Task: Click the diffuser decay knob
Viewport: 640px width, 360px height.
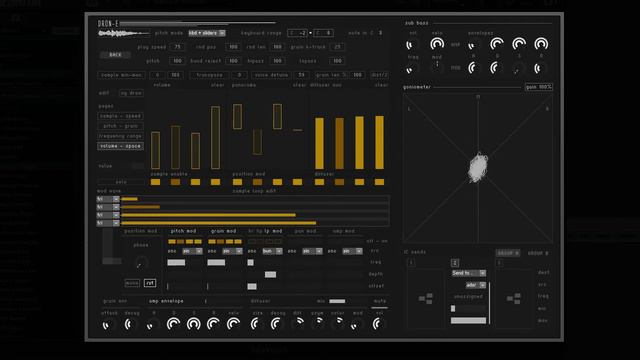Action: [x=277, y=324]
